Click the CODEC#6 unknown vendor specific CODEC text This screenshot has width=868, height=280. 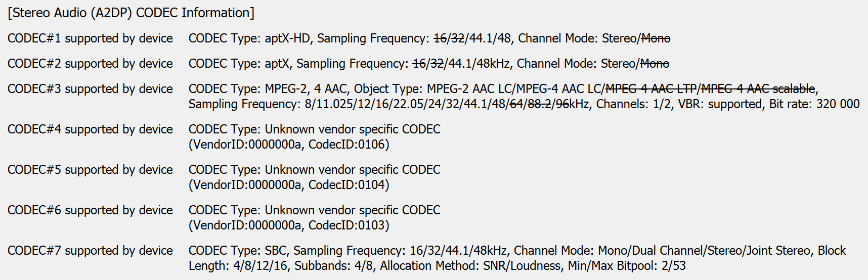coord(314,210)
